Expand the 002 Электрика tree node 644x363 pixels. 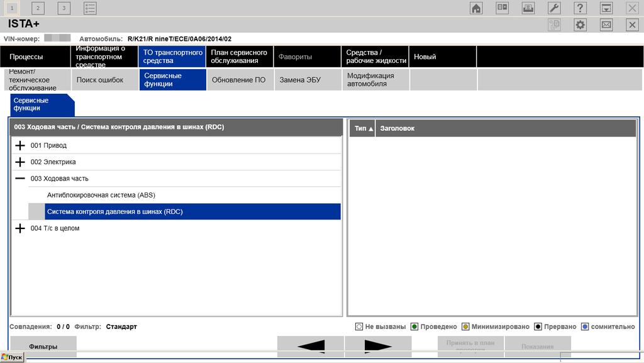tap(20, 162)
